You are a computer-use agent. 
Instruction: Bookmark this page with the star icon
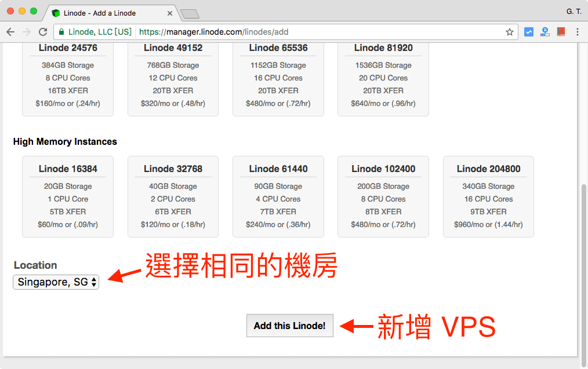pyautogui.click(x=509, y=32)
